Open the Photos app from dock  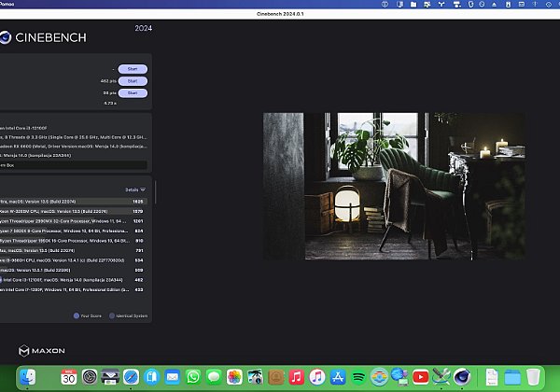point(234,377)
